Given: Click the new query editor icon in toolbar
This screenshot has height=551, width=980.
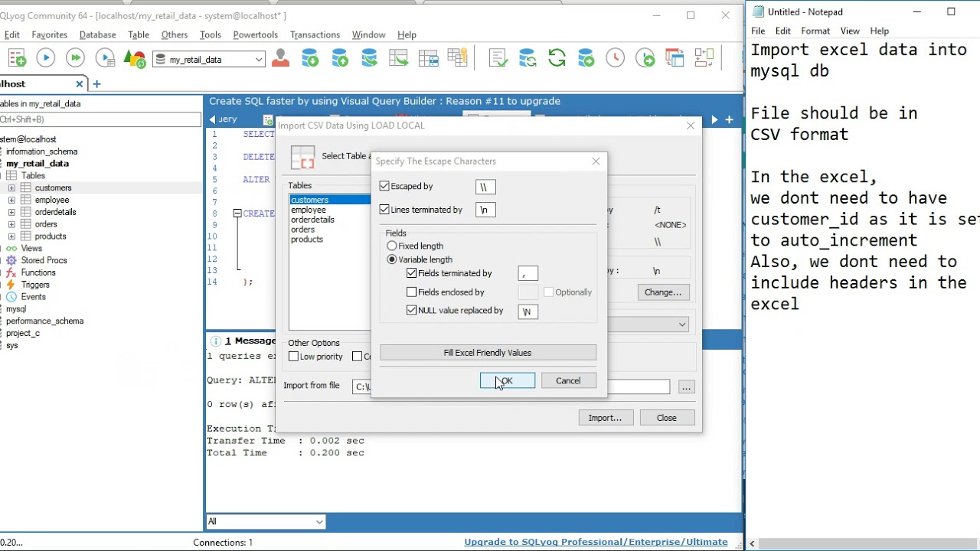Looking at the screenshot, I should pos(17,58).
